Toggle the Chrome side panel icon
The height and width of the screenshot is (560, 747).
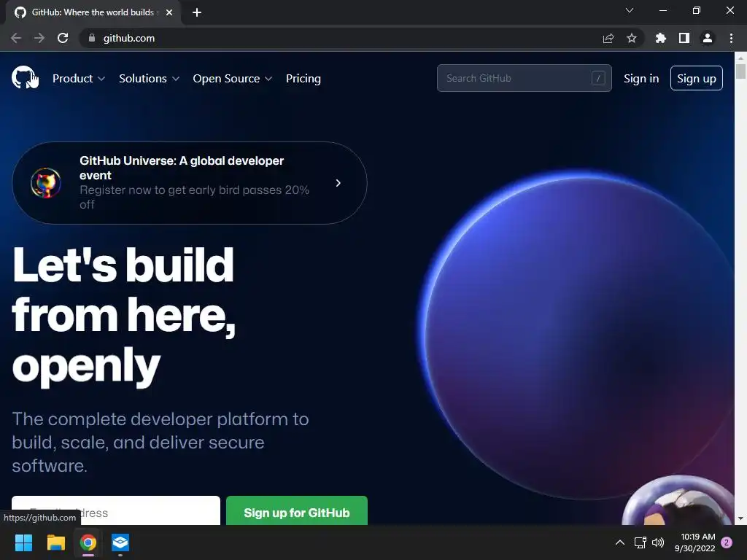click(684, 38)
